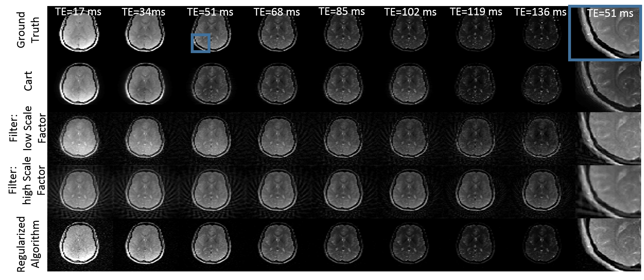
Task: Click the Filter low Scale Factor image at TE=68 ms
Action: tap(277, 138)
